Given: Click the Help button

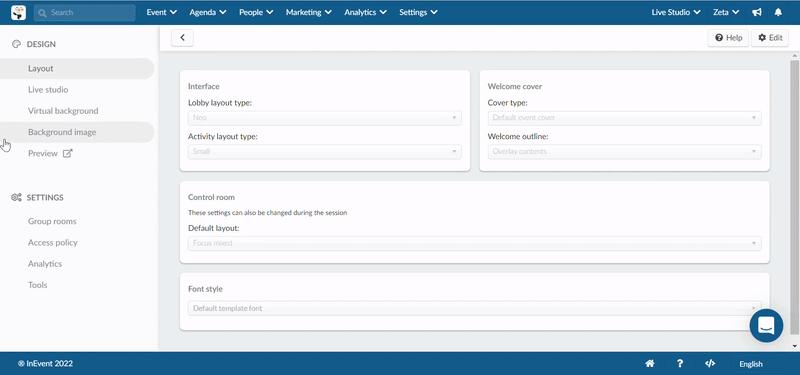Looking at the screenshot, I should point(728,38).
